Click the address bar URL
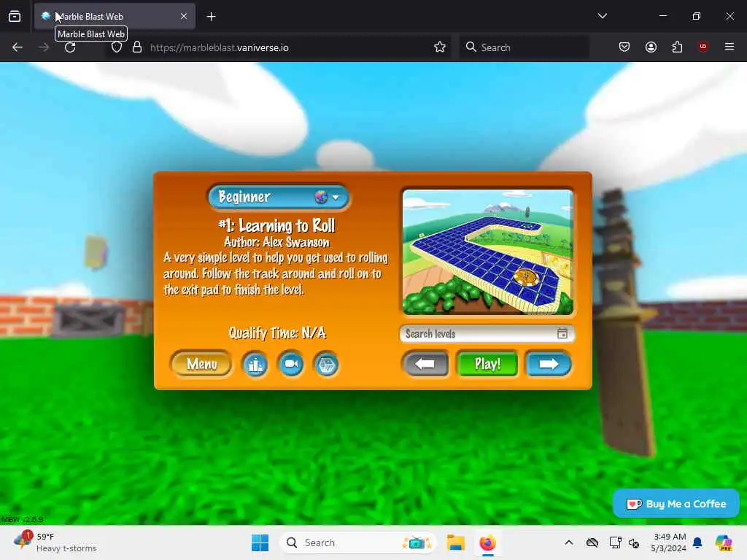The width and height of the screenshot is (747, 560). pyautogui.click(x=219, y=47)
